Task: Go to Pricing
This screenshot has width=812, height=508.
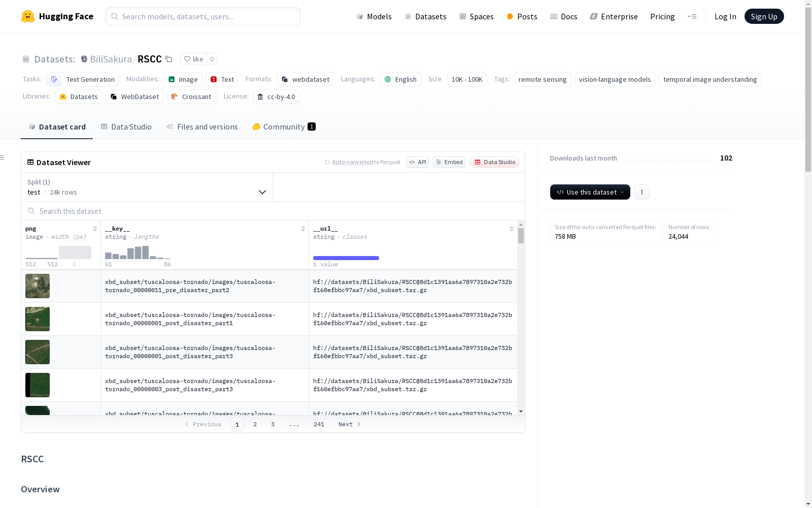Action: click(662, 16)
